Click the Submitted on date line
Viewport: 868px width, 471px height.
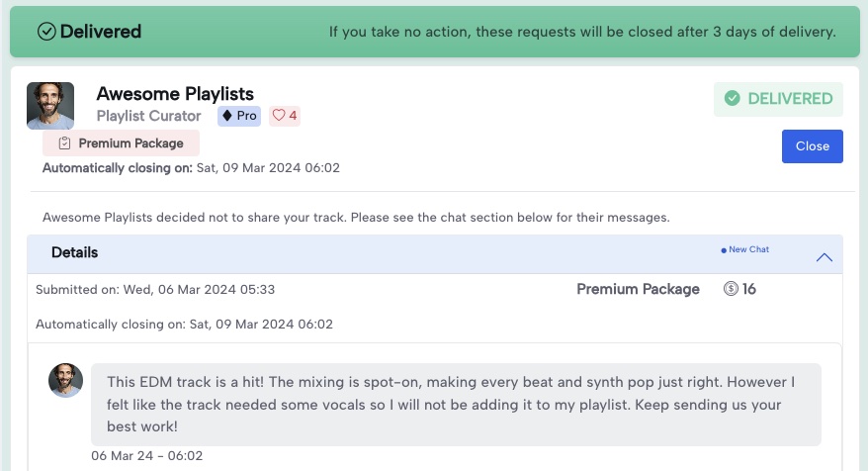pos(155,290)
